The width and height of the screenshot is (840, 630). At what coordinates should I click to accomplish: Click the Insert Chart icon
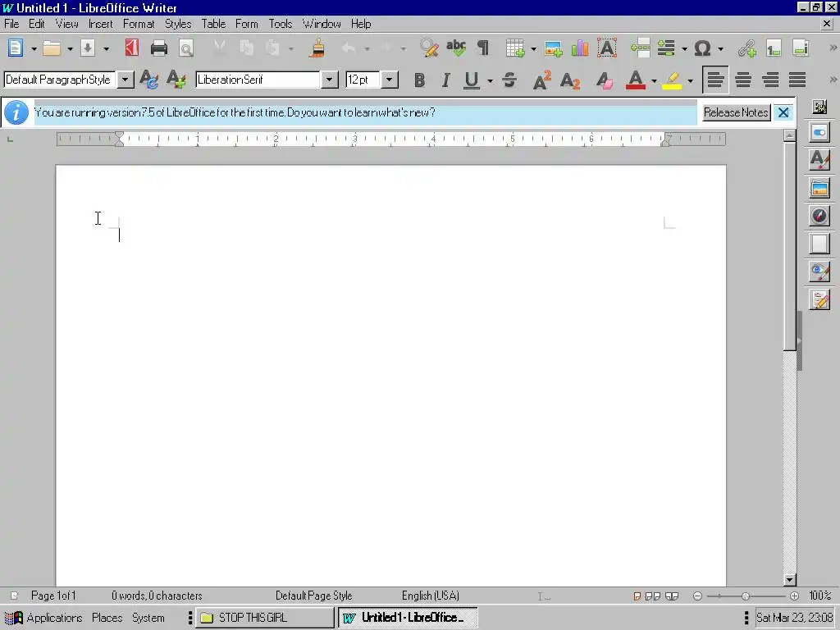pyautogui.click(x=580, y=48)
